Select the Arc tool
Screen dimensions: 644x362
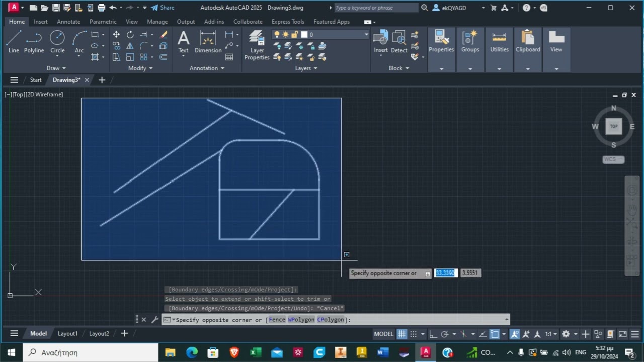(79, 41)
